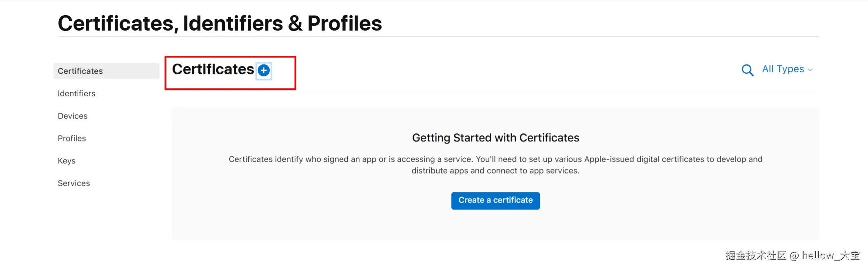
Task: Click the hellow_大宝 username watermark
Action: [x=830, y=256]
